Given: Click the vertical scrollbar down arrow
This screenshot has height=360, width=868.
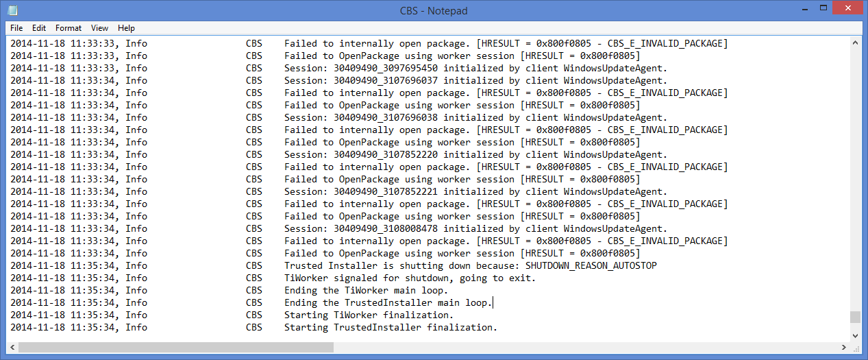Looking at the screenshot, I should (x=855, y=335).
